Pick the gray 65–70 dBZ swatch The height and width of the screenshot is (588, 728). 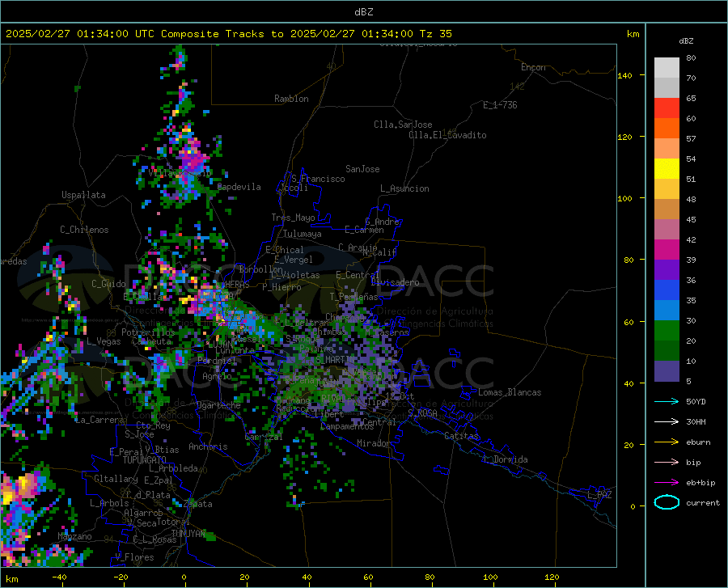point(667,88)
